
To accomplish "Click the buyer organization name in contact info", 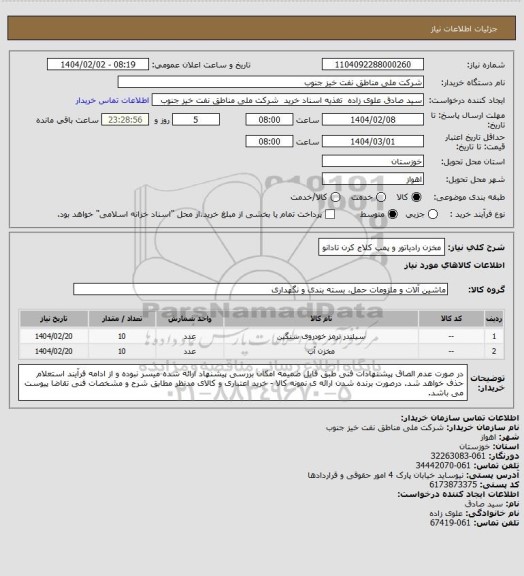I will [385, 428].
